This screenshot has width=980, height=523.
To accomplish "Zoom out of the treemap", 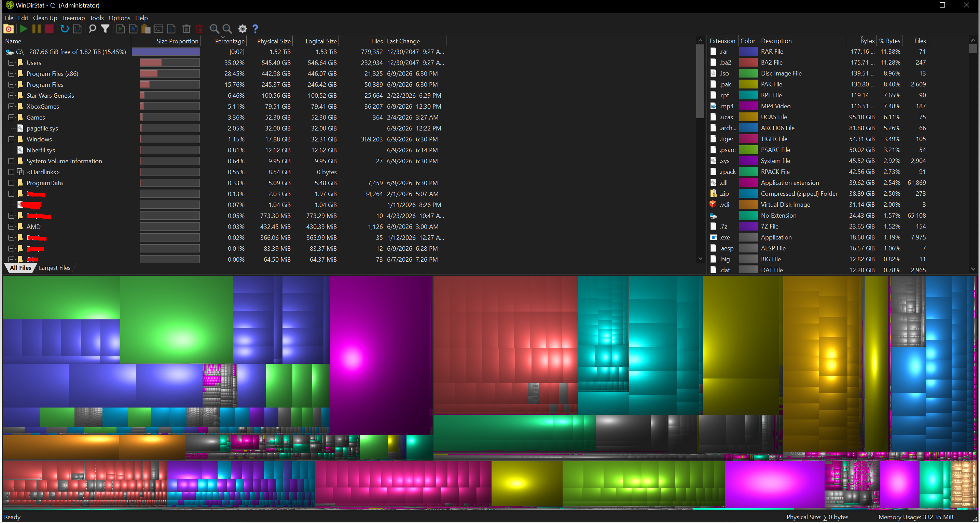I will [x=227, y=29].
